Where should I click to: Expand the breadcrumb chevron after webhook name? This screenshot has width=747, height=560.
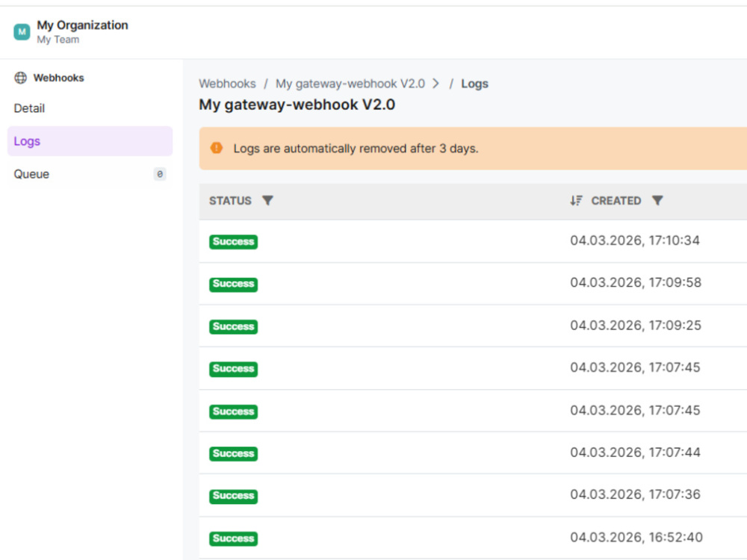436,84
